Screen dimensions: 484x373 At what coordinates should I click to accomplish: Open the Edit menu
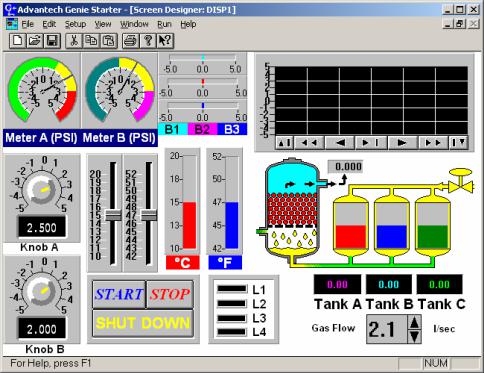coord(49,24)
